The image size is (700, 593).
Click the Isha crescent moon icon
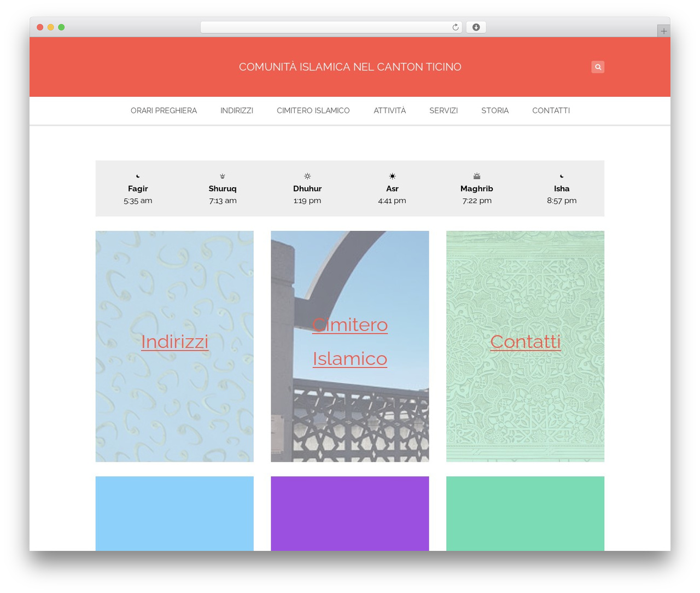click(562, 176)
